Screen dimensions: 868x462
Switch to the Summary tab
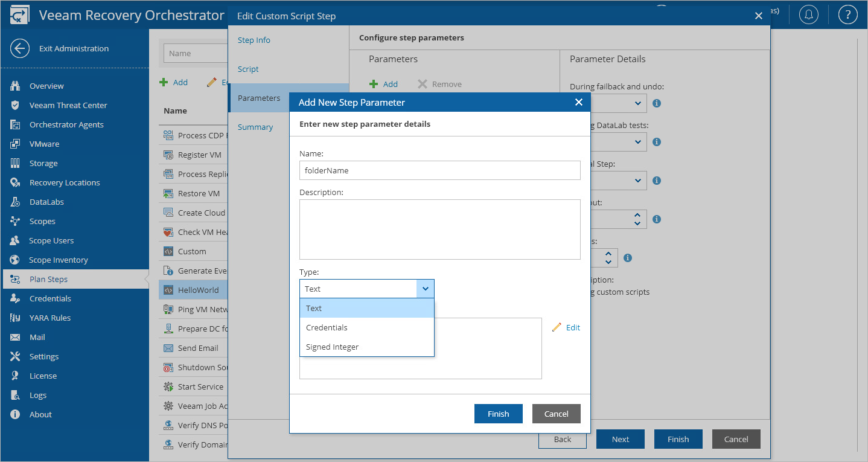[255, 127]
